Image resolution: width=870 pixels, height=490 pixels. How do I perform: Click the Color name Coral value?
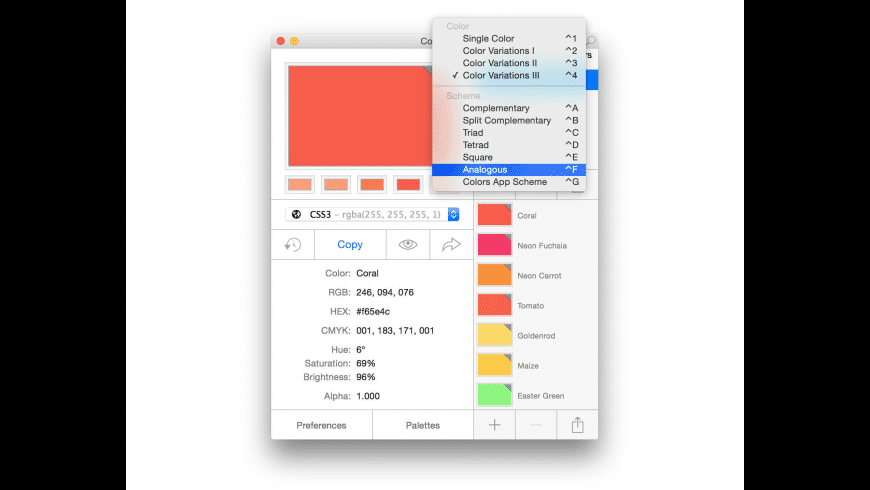point(367,273)
